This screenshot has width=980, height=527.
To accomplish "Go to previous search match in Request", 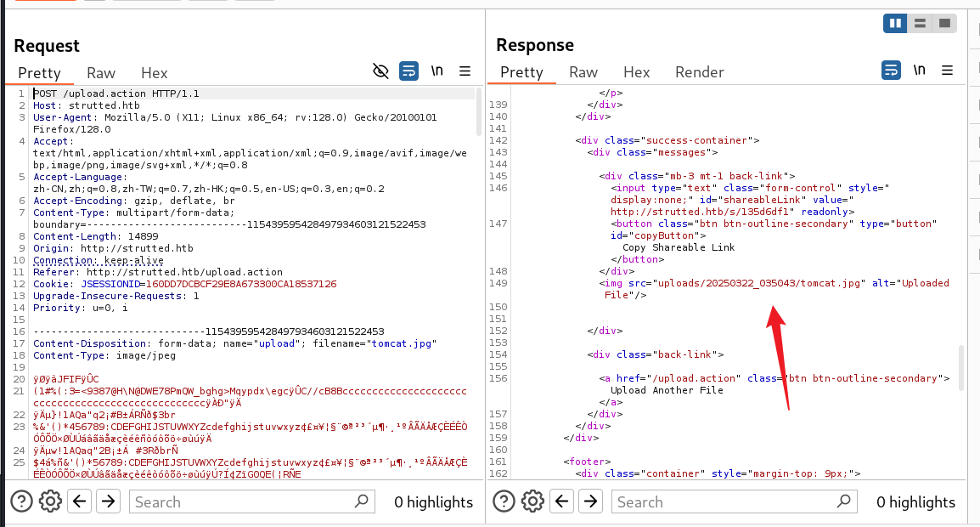I will pyautogui.click(x=80, y=501).
